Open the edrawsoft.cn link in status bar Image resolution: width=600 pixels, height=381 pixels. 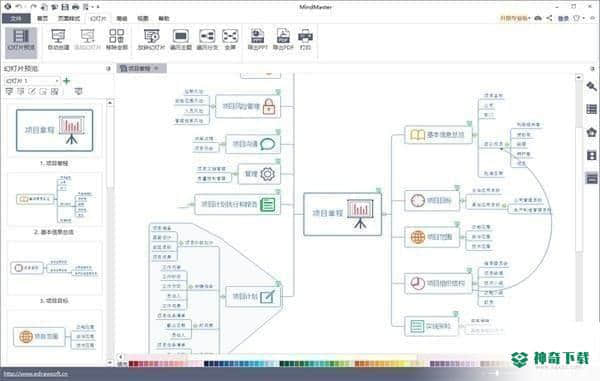36,374
